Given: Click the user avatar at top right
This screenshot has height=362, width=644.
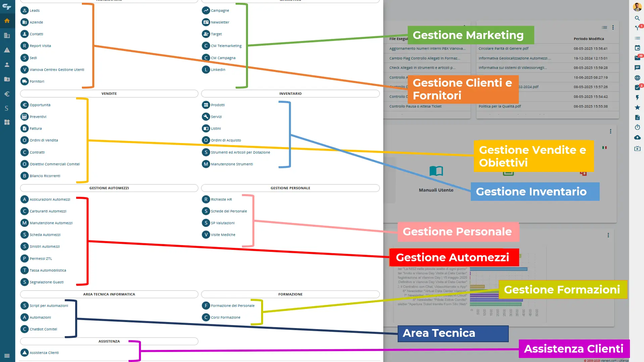Looking at the screenshot, I should click(637, 7).
